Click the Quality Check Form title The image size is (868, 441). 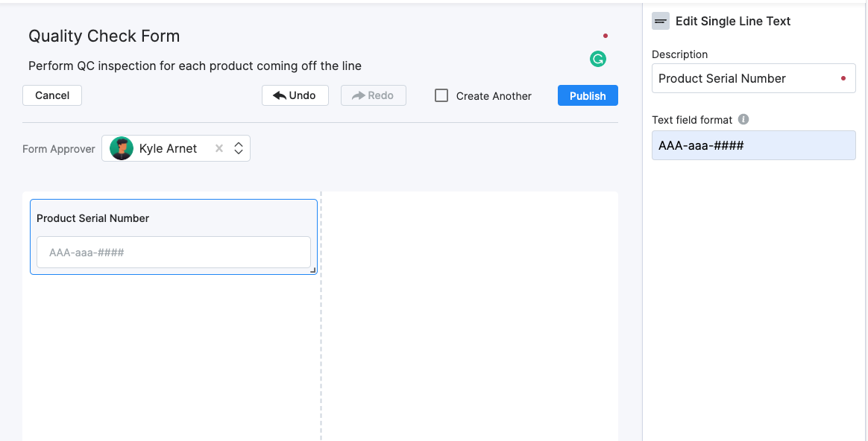click(x=104, y=36)
